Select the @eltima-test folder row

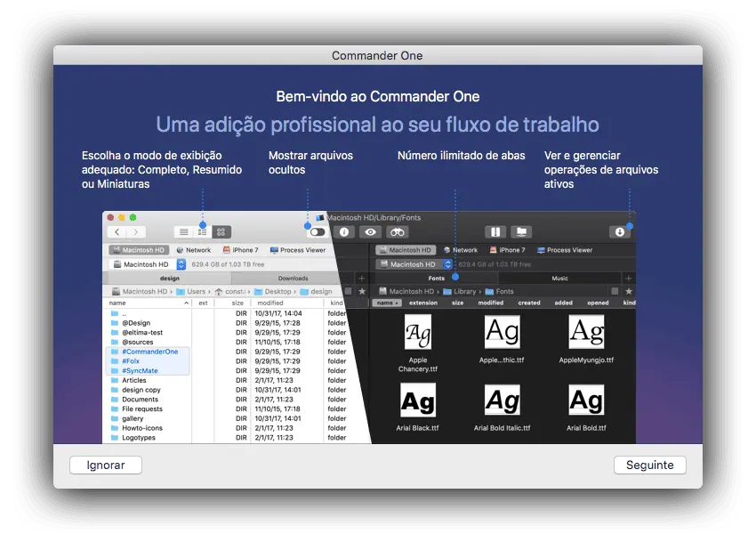227,332
